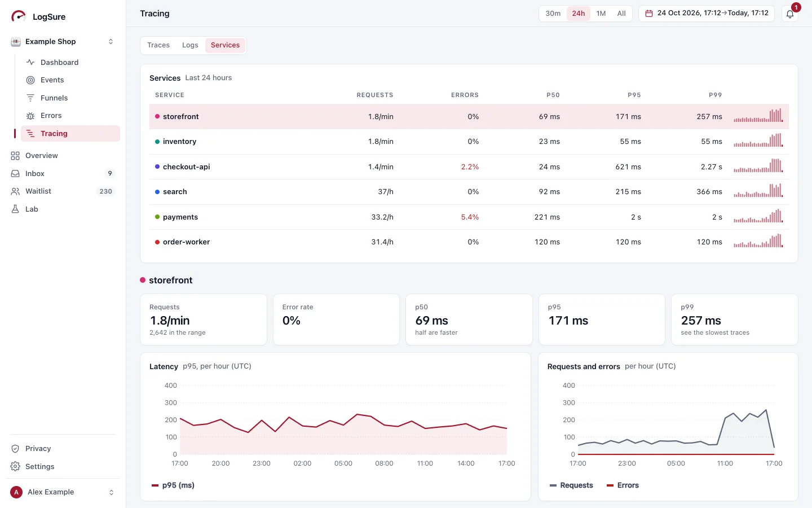Open the payments service row
The width and height of the screenshot is (812, 508).
tap(469, 217)
